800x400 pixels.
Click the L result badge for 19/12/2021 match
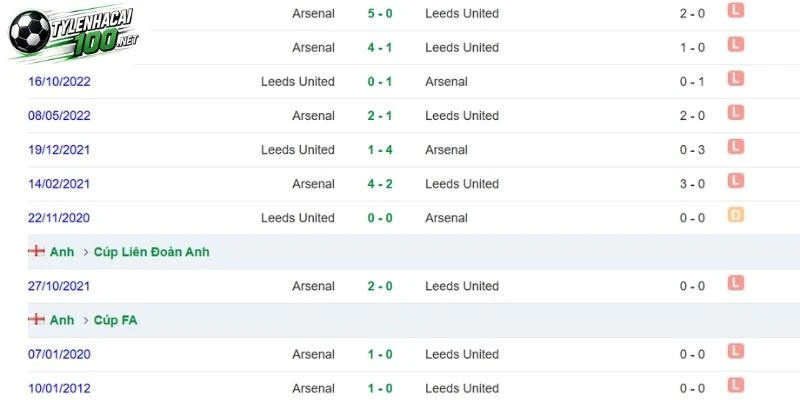tap(736, 147)
